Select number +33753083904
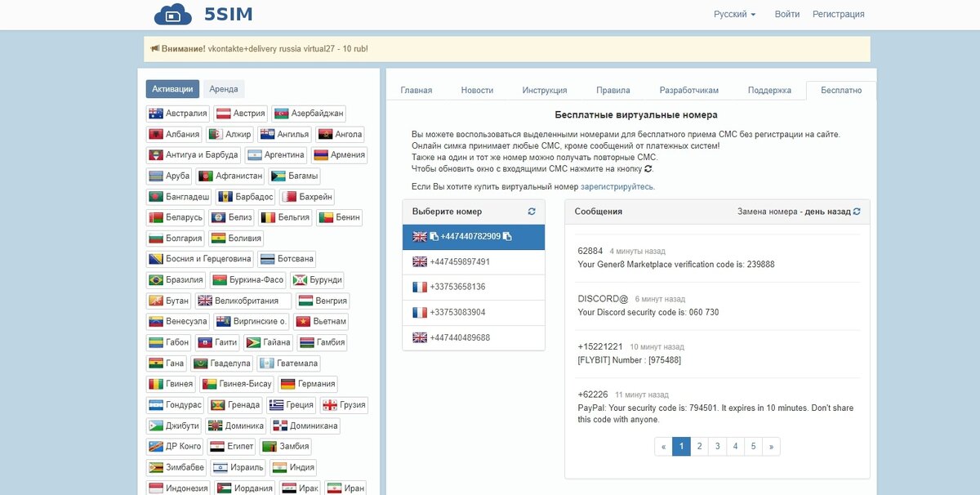The height and width of the screenshot is (495, 980). click(x=474, y=313)
